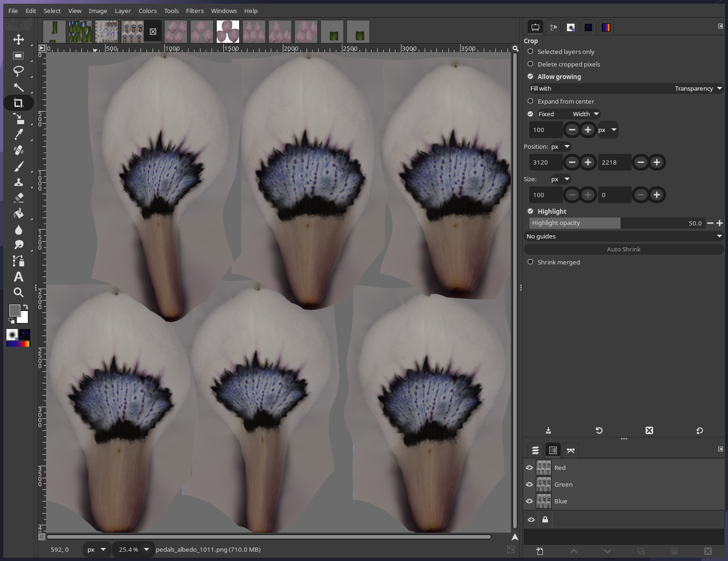This screenshot has width=728, height=561.
Task: Activate the Bucket Fill tool
Action: [x=19, y=213]
